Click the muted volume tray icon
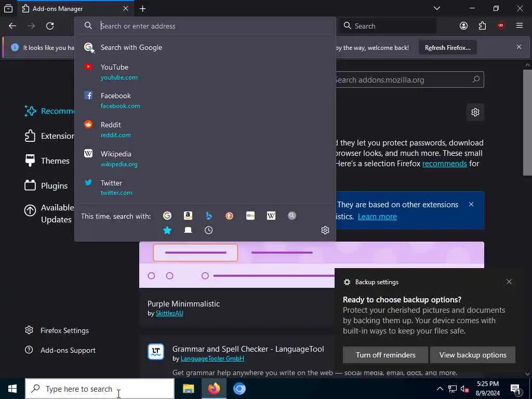This screenshot has height=399, width=532. point(465,389)
